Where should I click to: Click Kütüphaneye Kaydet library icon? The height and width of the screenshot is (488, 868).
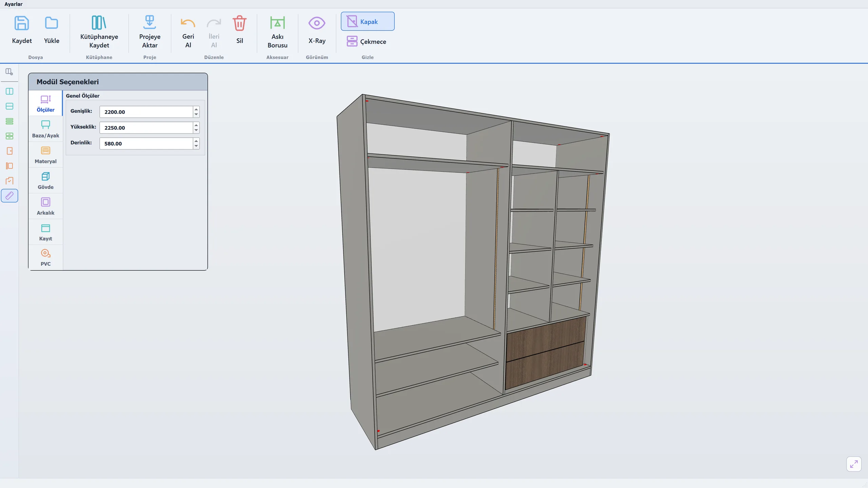click(x=99, y=23)
